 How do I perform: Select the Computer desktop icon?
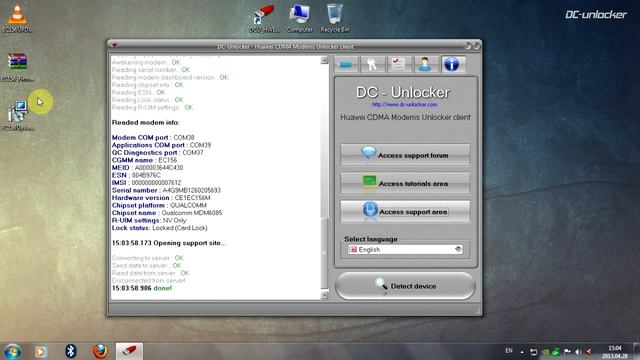tap(300, 18)
